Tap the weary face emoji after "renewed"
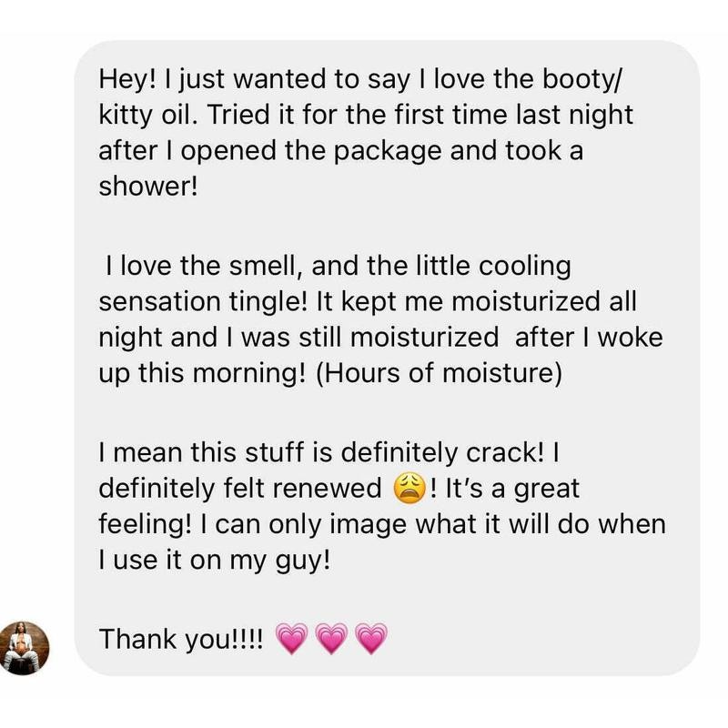This screenshot has width=728, height=728. [409, 489]
